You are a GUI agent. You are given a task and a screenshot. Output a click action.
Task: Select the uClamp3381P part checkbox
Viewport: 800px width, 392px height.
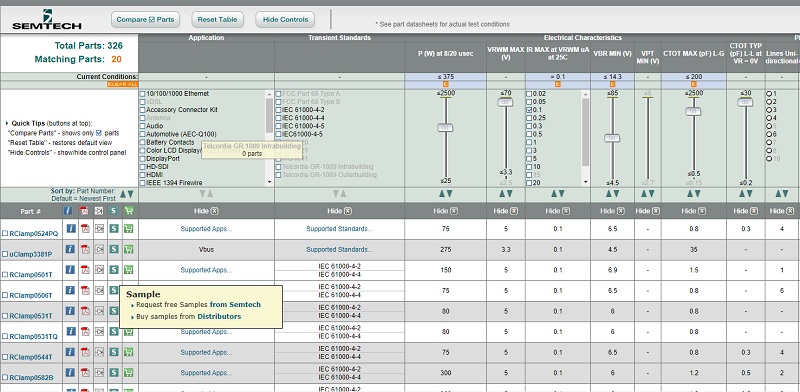[5, 254]
